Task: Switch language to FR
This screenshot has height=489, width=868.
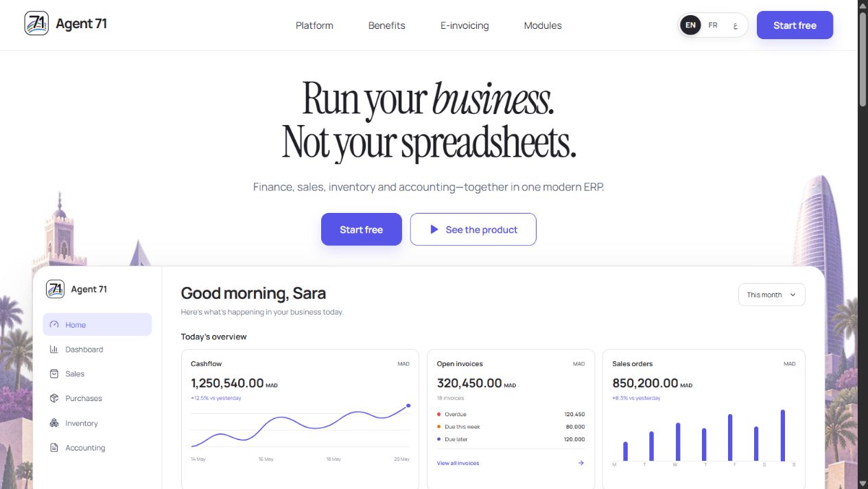Action: tap(713, 25)
